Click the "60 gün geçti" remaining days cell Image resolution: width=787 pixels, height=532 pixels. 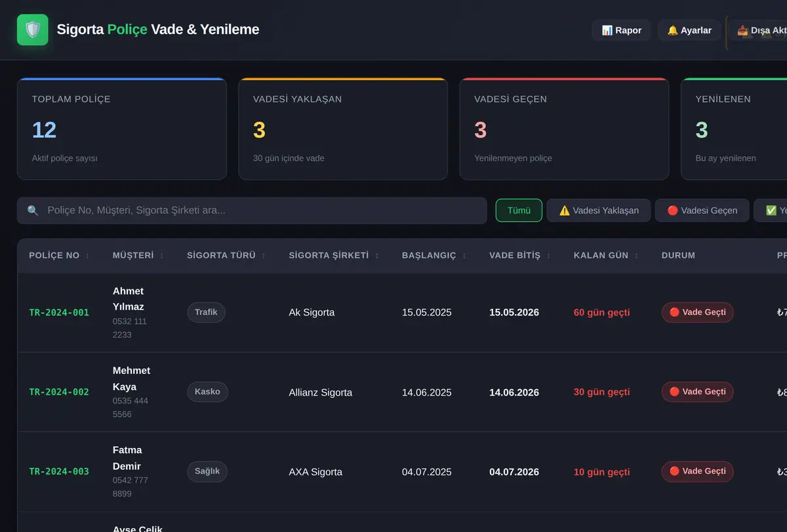point(602,313)
